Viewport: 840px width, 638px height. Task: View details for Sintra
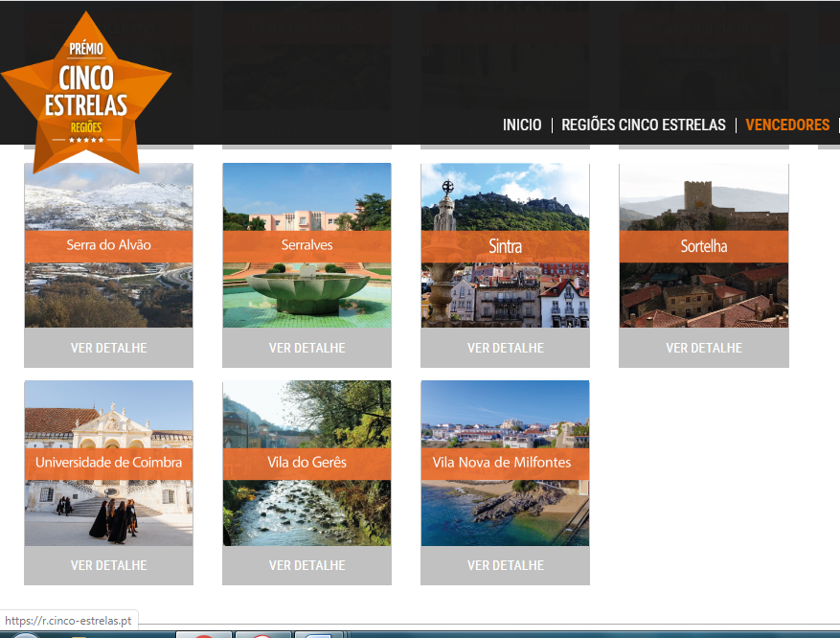(x=505, y=348)
